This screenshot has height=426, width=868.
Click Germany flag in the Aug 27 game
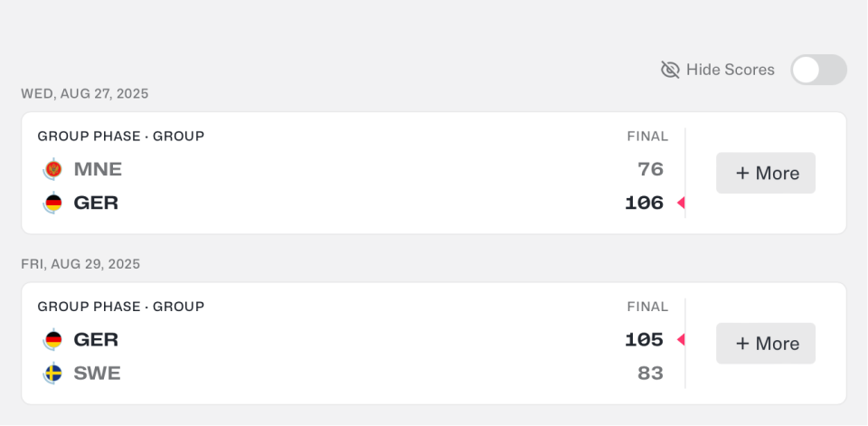point(53,203)
